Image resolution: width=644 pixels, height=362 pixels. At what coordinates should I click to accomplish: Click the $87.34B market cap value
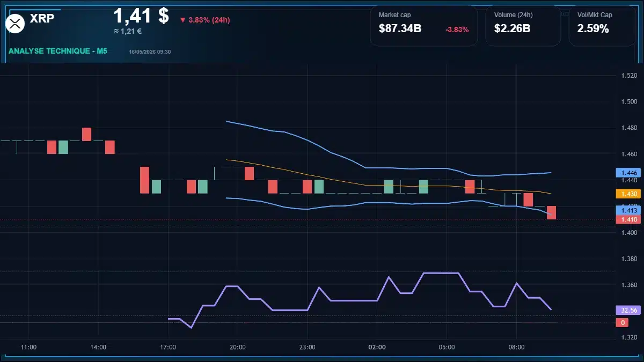coord(400,28)
